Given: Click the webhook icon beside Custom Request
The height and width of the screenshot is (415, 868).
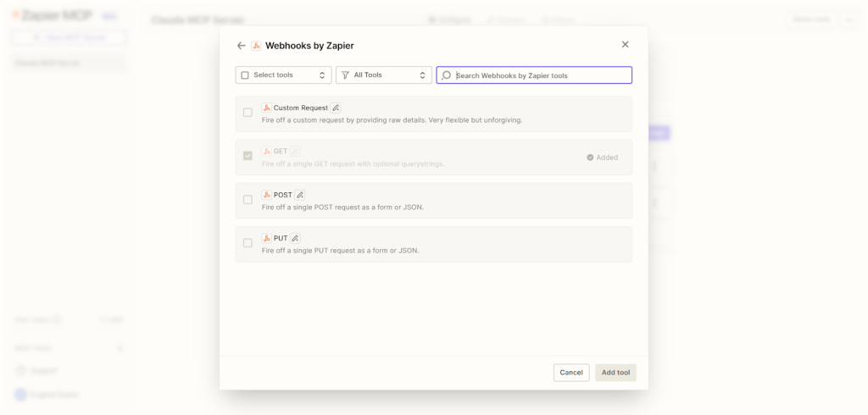Looking at the screenshot, I should pos(266,108).
